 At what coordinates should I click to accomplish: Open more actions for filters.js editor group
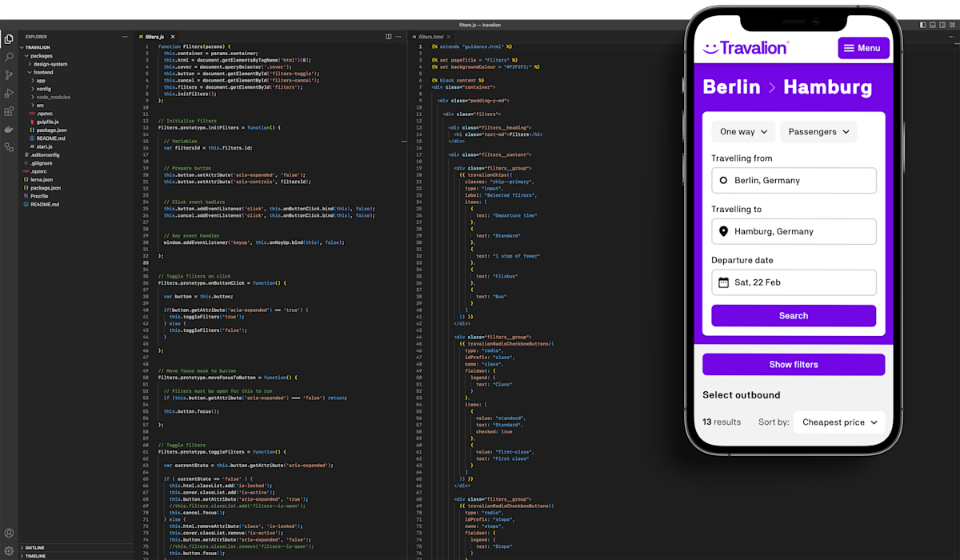tap(399, 37)
